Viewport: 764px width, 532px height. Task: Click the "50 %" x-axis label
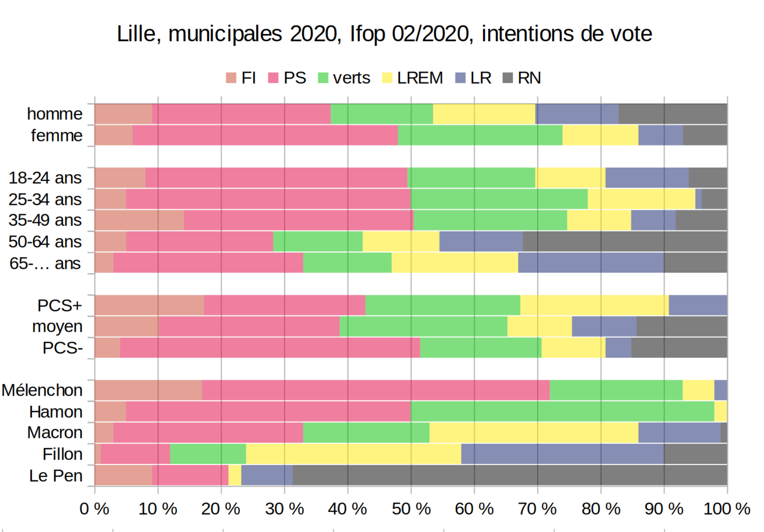tap(411, 509)
